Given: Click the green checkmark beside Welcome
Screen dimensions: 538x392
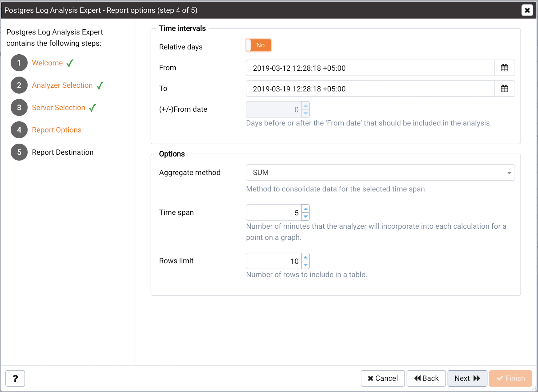Looking at the screenshot, I should point(70,63).
